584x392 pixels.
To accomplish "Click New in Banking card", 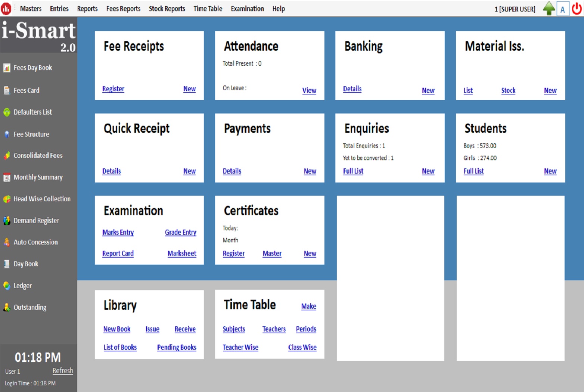I will click(428, 90).
